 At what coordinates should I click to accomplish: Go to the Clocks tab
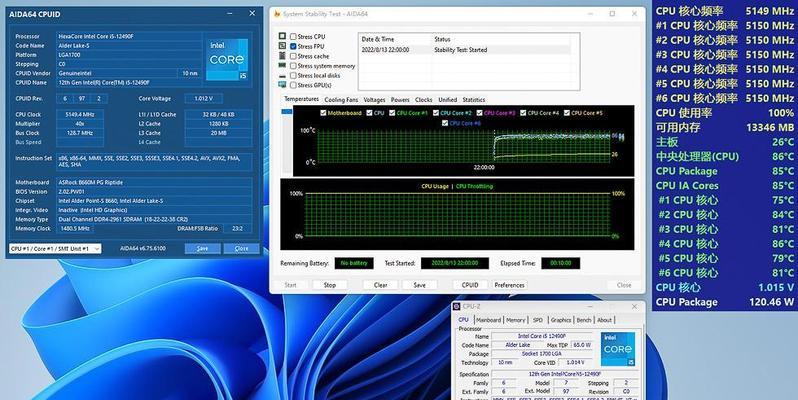point(423,100)
